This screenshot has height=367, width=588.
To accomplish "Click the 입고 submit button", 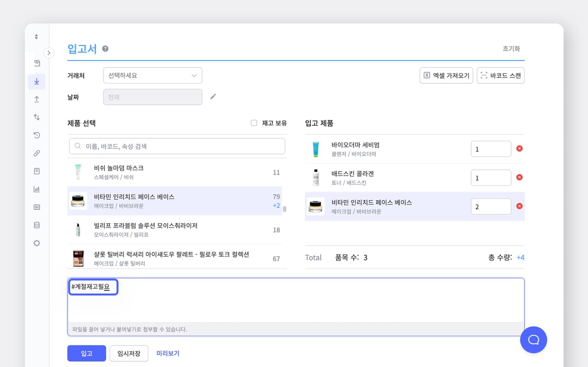I will click(86, 353).
